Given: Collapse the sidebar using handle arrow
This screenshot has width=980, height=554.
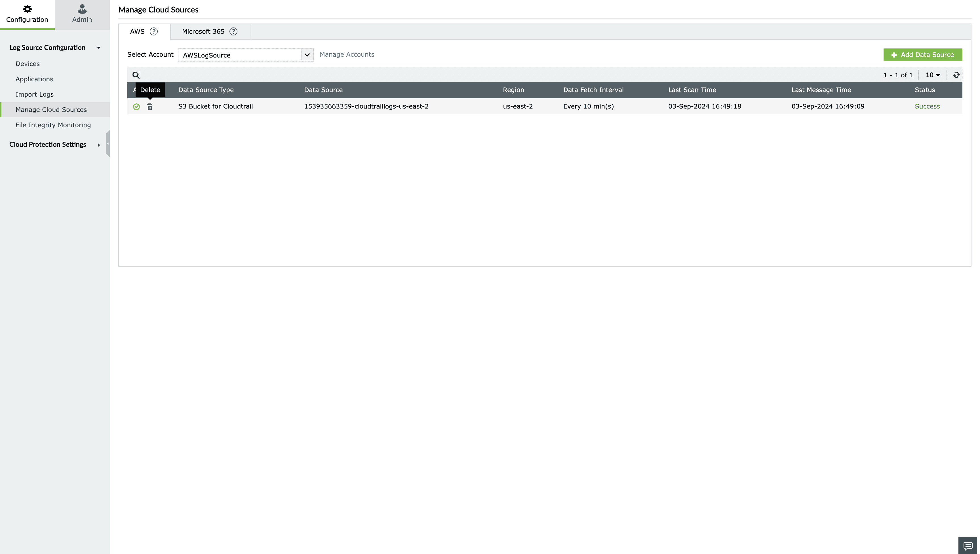Looking at the screenshot, I should click(x=108, y=143).
